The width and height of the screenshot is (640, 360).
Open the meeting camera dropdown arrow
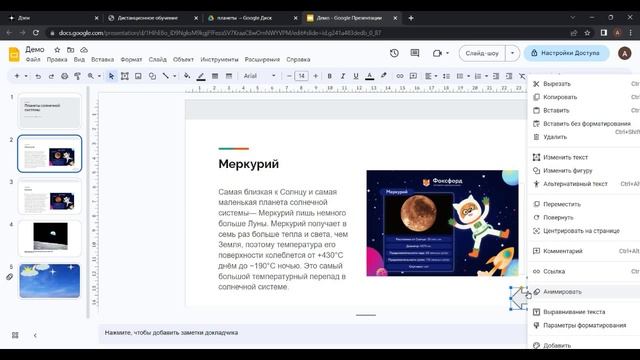point(447,53)
